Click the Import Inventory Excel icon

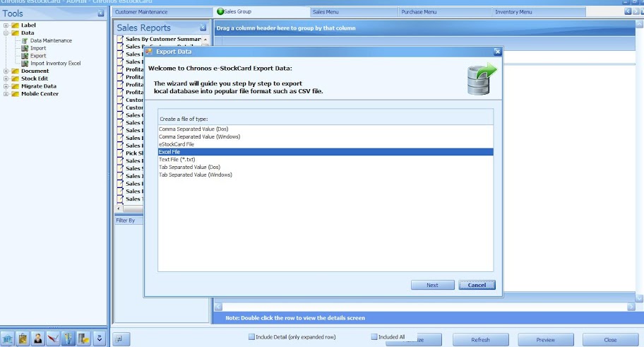coord(25,64)
